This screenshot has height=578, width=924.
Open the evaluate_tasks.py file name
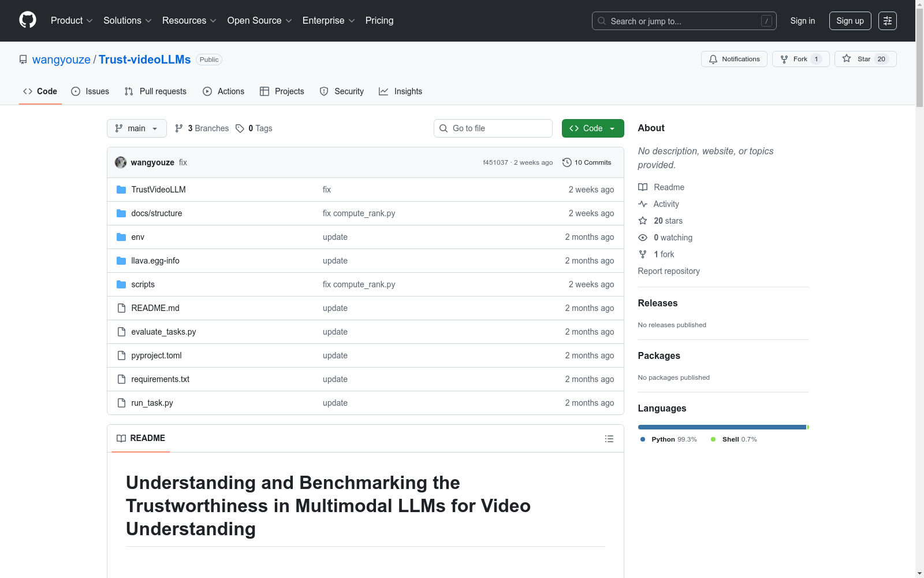[x=163, y=332]
